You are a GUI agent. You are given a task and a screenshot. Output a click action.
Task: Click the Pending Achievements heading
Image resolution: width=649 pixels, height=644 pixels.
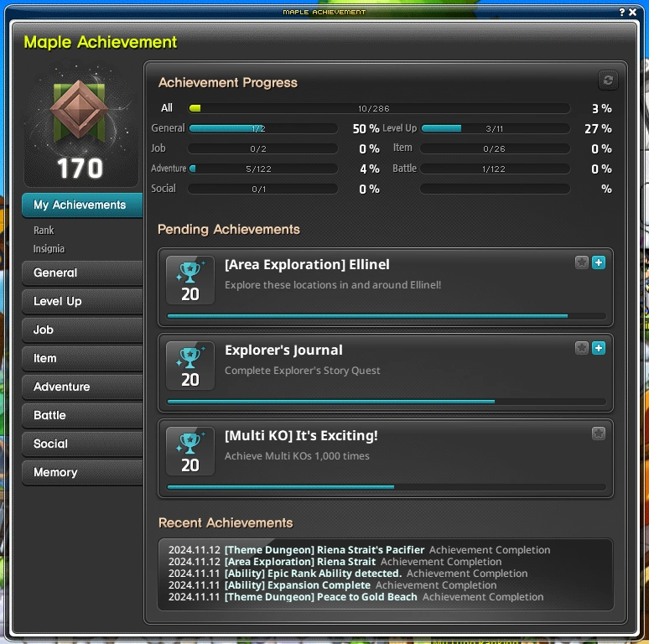[x=228, y=229]
